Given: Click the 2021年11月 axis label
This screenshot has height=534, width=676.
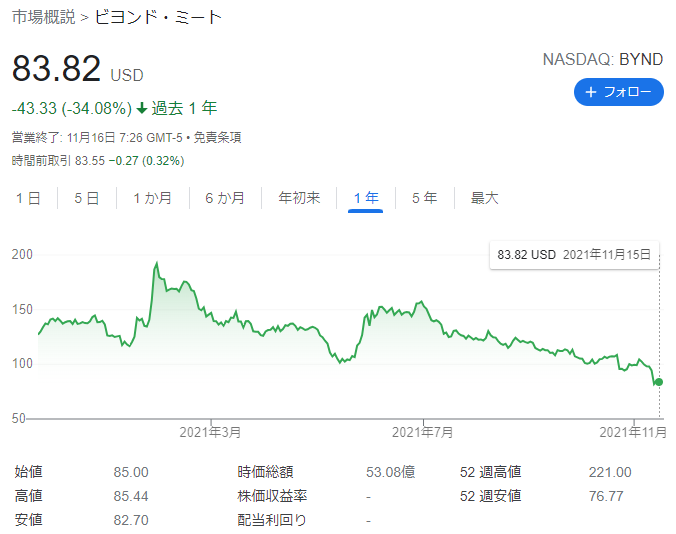Looking at the screenshot, I should (x=633, y=432).
